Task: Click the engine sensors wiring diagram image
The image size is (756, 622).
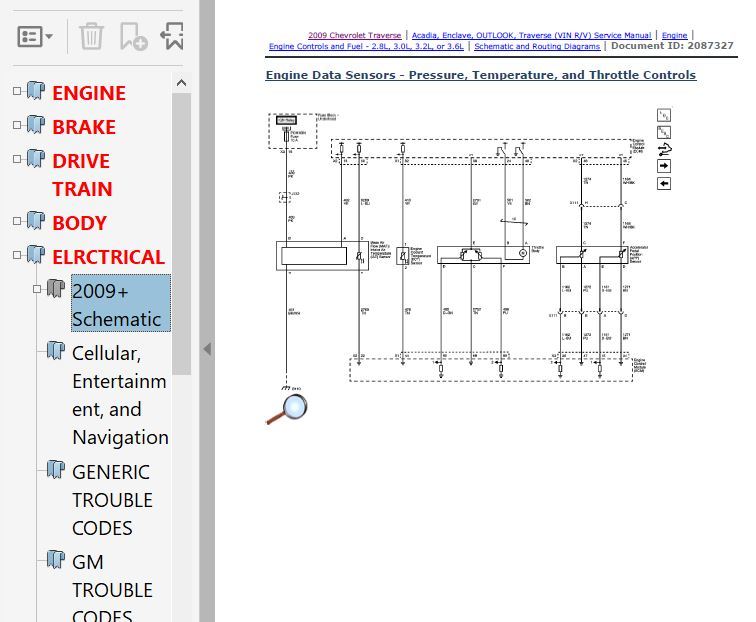Action: coord(458,251)
